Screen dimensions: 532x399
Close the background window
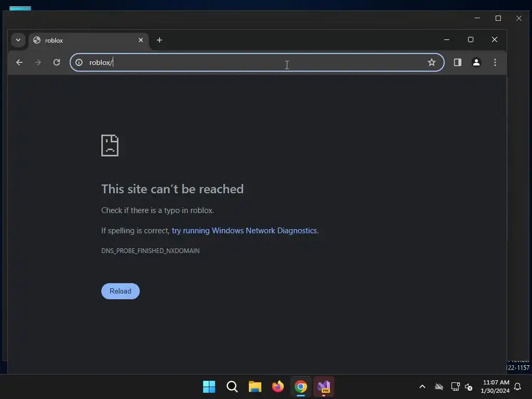[519, 18]
